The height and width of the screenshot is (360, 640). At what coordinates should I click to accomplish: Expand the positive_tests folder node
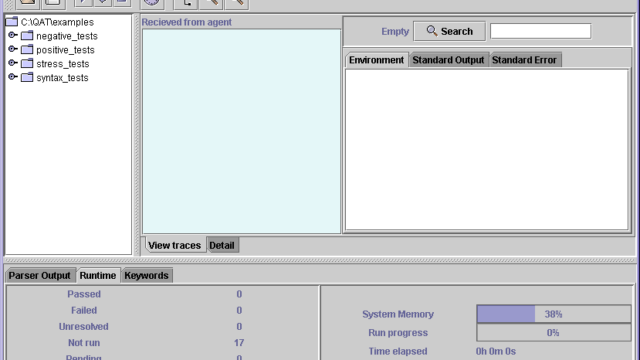(x=13, y=49)
